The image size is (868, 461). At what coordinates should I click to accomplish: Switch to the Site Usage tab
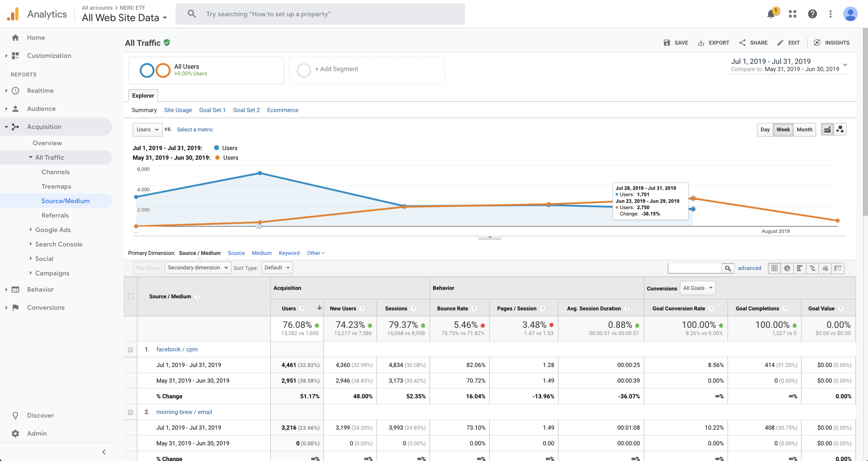(178, 110)
